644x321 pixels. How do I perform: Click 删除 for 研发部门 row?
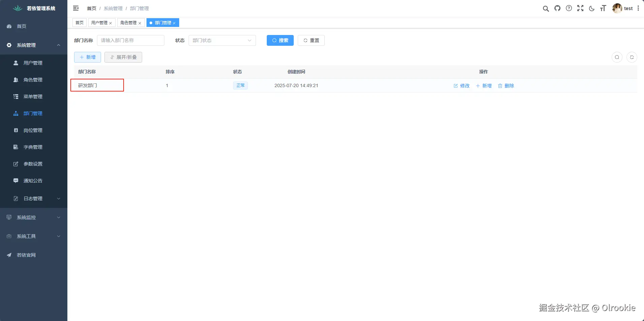[506, 86]
